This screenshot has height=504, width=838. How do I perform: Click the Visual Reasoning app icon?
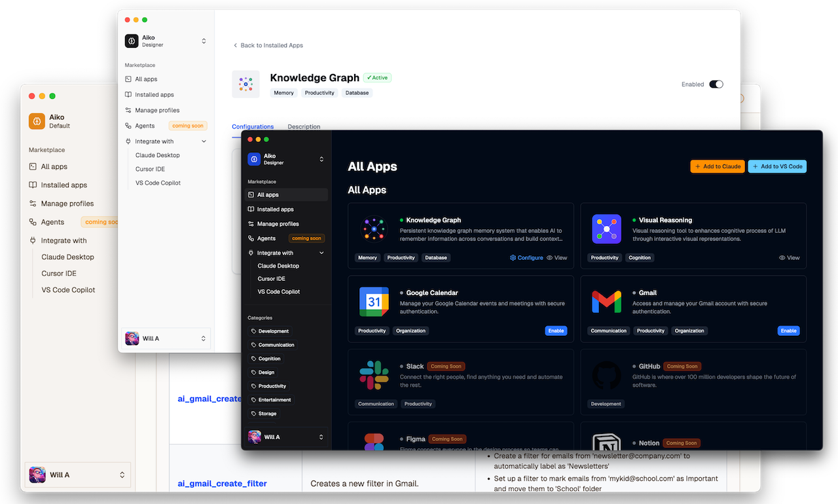coord(606,229)
